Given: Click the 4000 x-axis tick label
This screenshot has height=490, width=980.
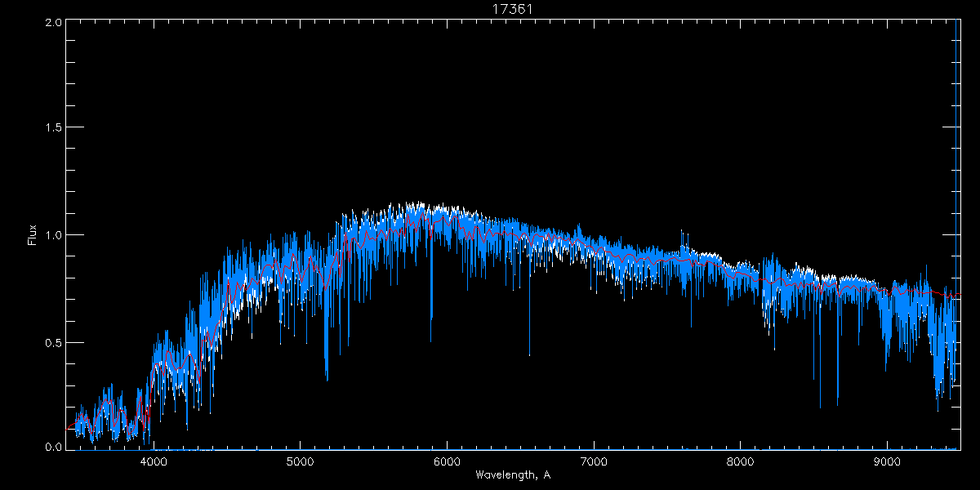Looking at the screenshot, I should [153, 460].
